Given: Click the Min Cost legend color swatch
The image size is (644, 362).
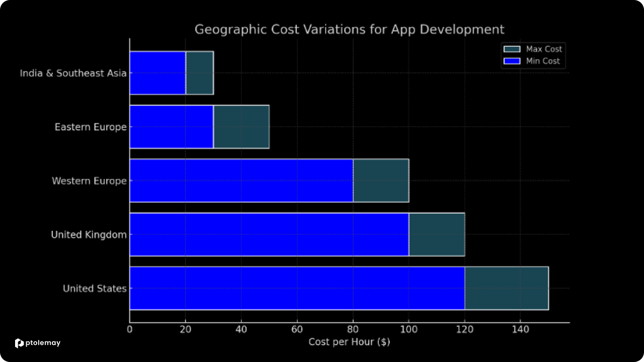Looking at the screenshot, I should (513, 61).
